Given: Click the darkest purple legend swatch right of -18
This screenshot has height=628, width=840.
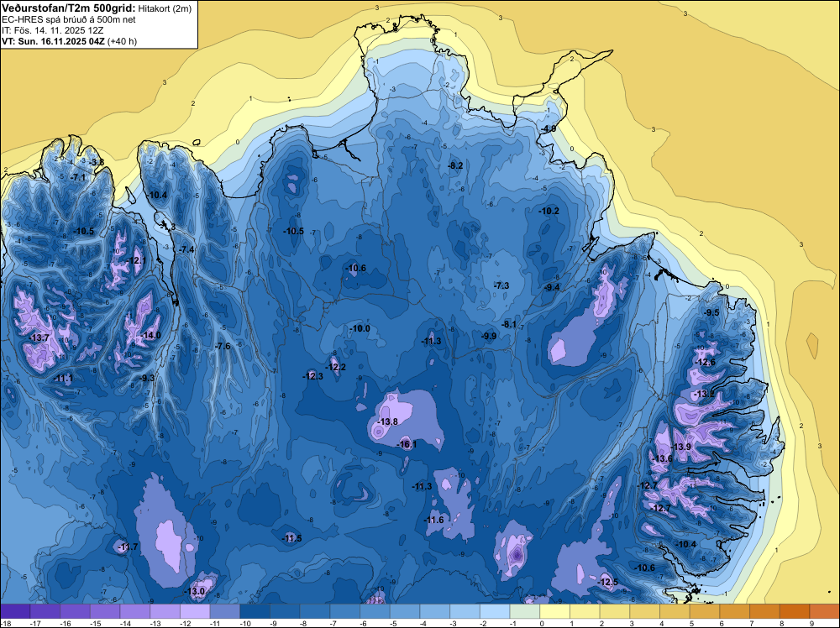Looking at the screenshot, I should tap(15, 611).
